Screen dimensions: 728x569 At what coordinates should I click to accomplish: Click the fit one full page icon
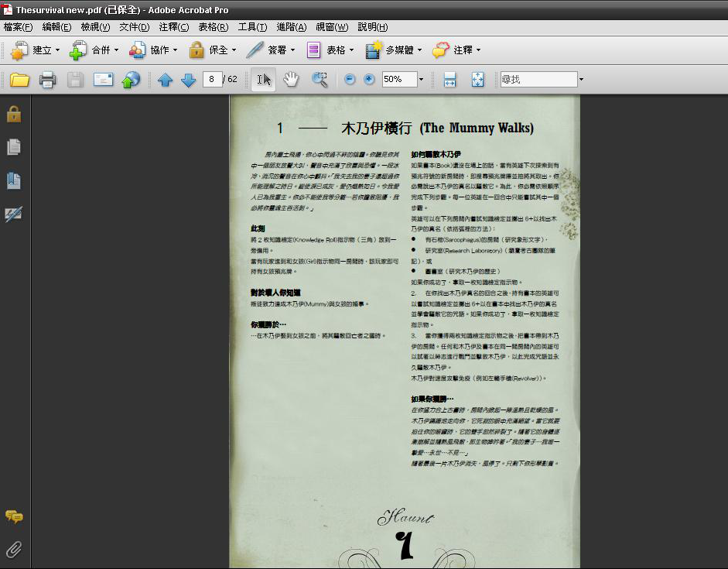[x=477, y=80]
